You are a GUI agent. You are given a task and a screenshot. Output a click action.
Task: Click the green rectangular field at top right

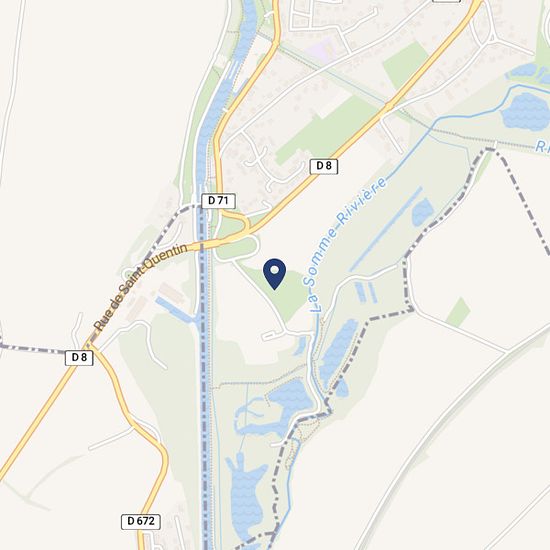[x=405, y=65]
